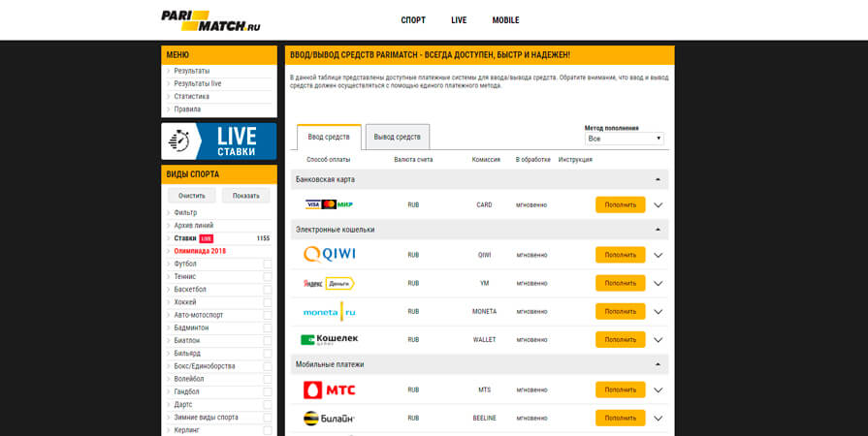Viewport: 868px width, 436px height.
Task: Open the LIVE top menu item
Action: tap(459, 20)
